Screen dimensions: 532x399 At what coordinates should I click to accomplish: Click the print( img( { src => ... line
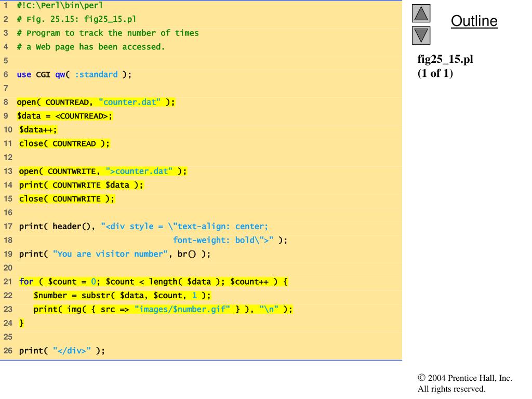coord(163,310)
